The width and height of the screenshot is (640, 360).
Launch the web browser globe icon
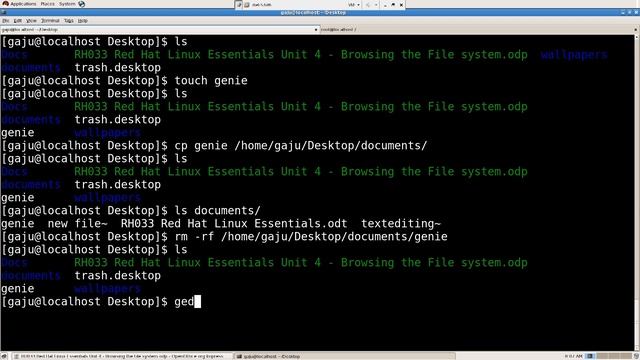click(x=82, y=4)
